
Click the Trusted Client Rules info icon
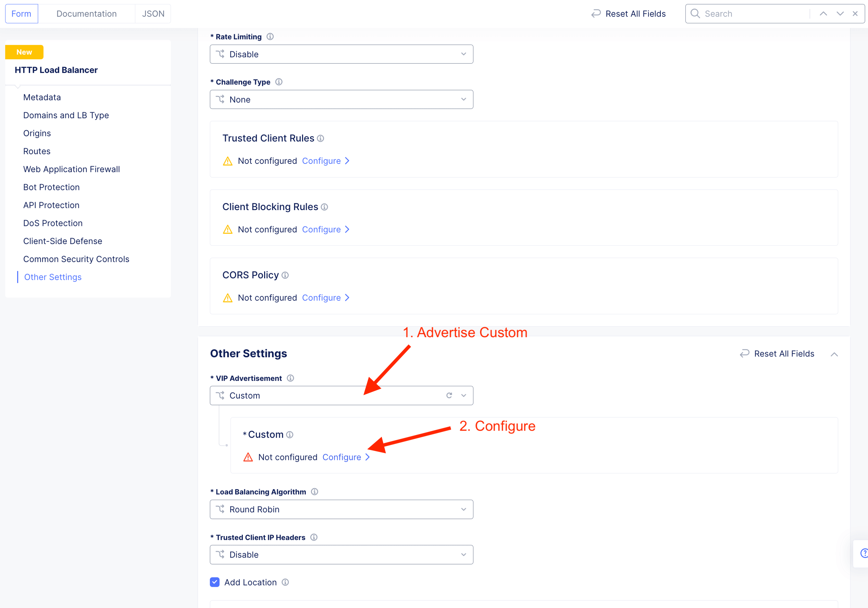(x=321, y=138)
